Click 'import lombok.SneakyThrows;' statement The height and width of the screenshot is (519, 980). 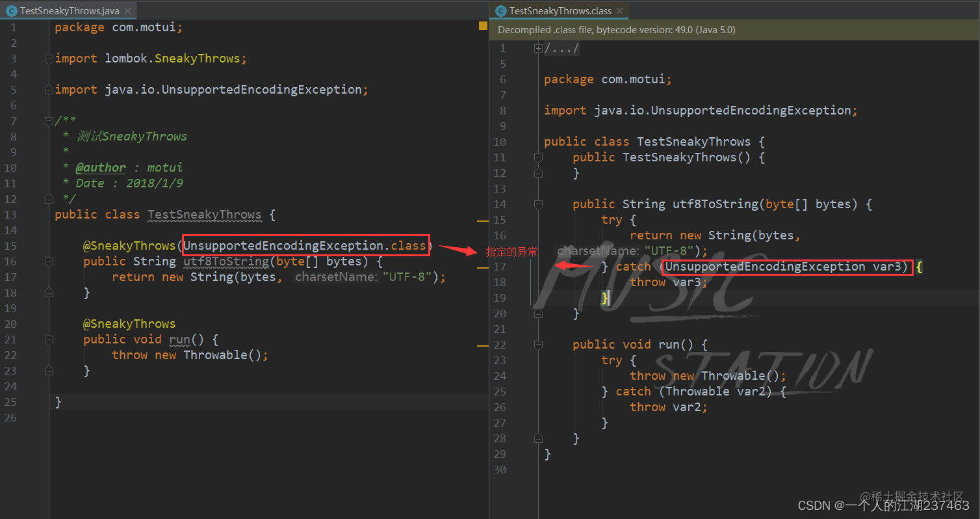[151, 59]
